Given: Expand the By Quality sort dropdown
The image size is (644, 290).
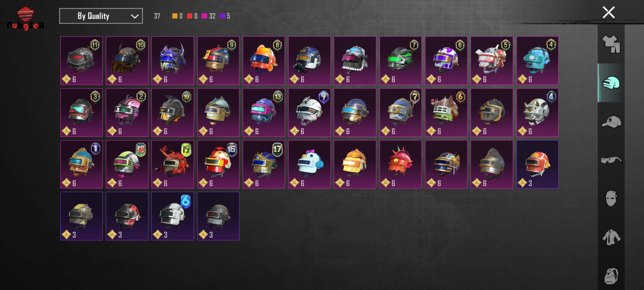Looking at the screenshot, I should (x=101, y=16).
